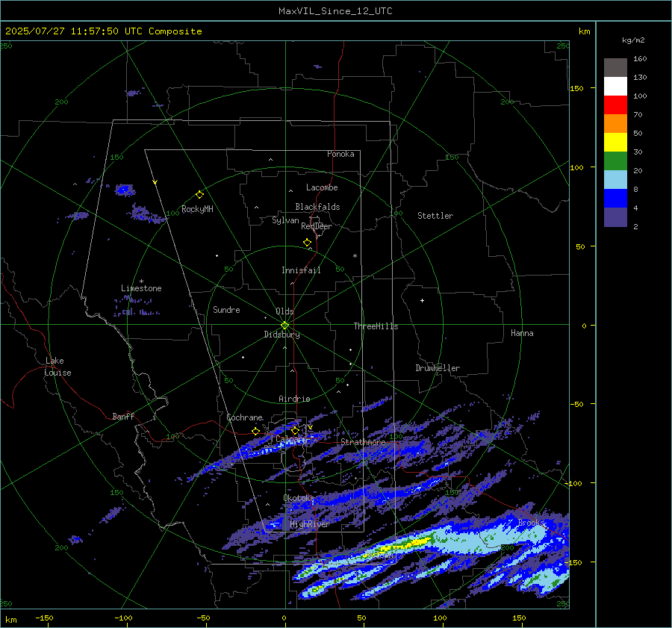
Task: Click the Cochrane city label
Action: pyautogui.click(x=245, y=417)
